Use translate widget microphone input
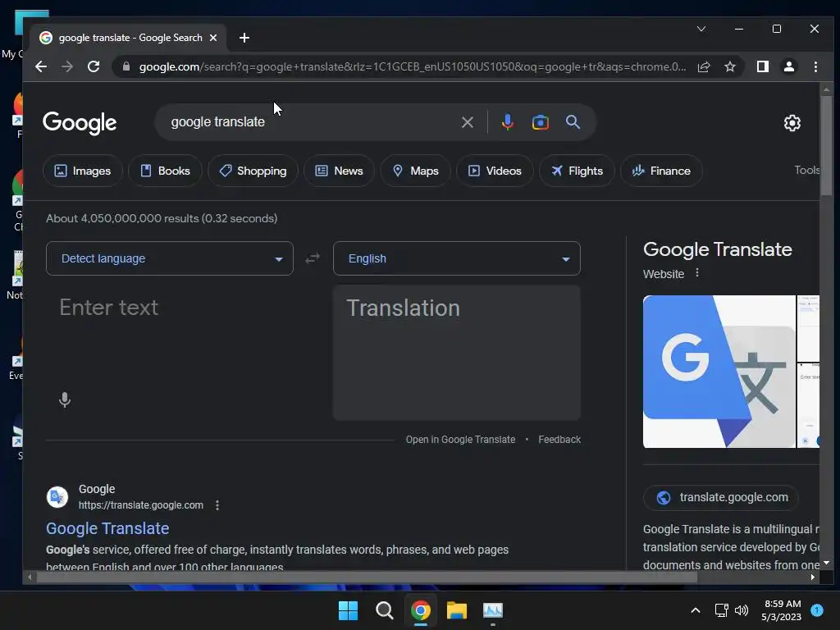Screen dimensions: 840x630 [65, 399]
